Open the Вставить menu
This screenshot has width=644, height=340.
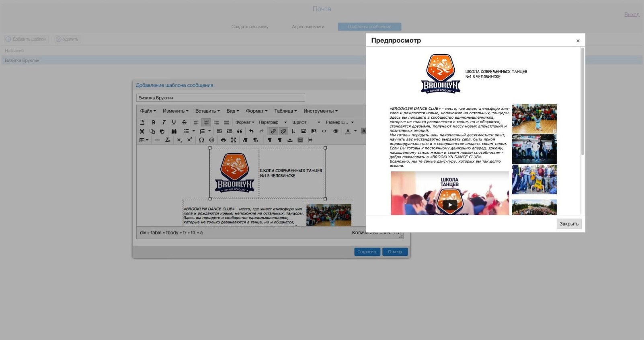click(x=207, y=111)
